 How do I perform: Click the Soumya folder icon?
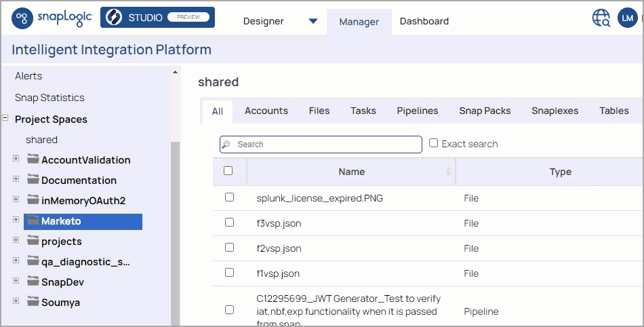click(33, 302)
